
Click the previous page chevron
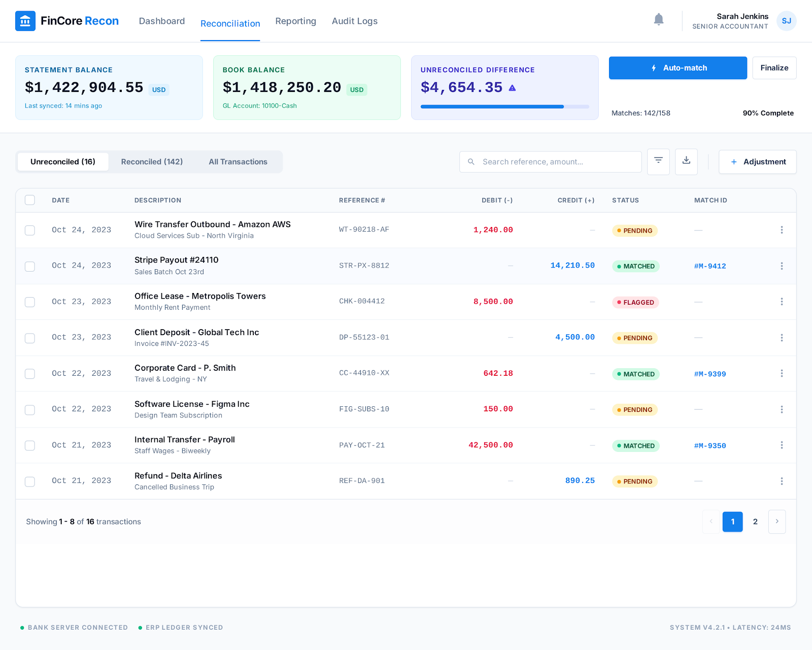(x=710, y=522)
